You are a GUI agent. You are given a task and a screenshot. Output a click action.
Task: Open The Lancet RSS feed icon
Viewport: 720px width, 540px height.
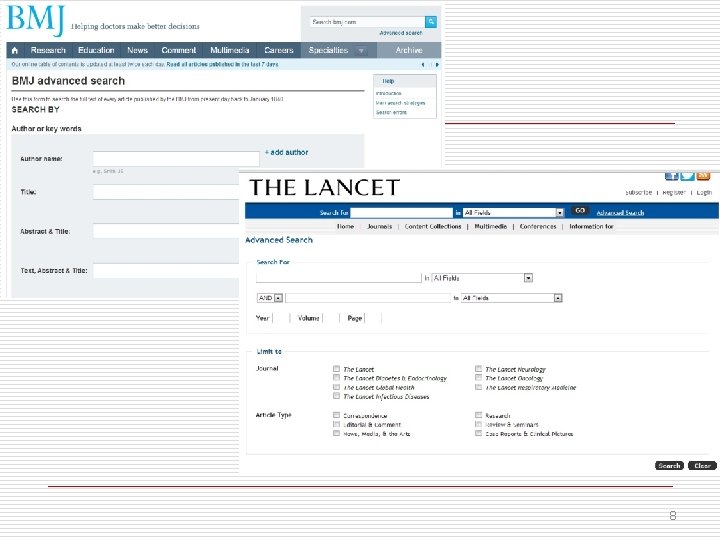pos(703,176)
